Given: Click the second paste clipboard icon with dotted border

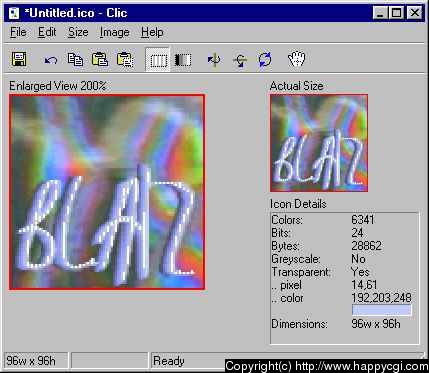Looking at the screenshot, I should point(125,60).
